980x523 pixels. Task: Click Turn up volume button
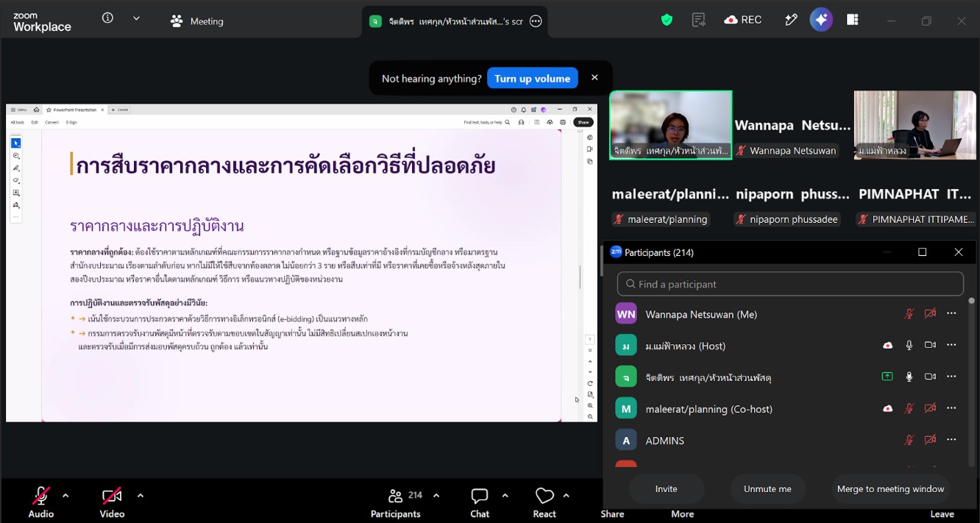[x=532, y=78]
